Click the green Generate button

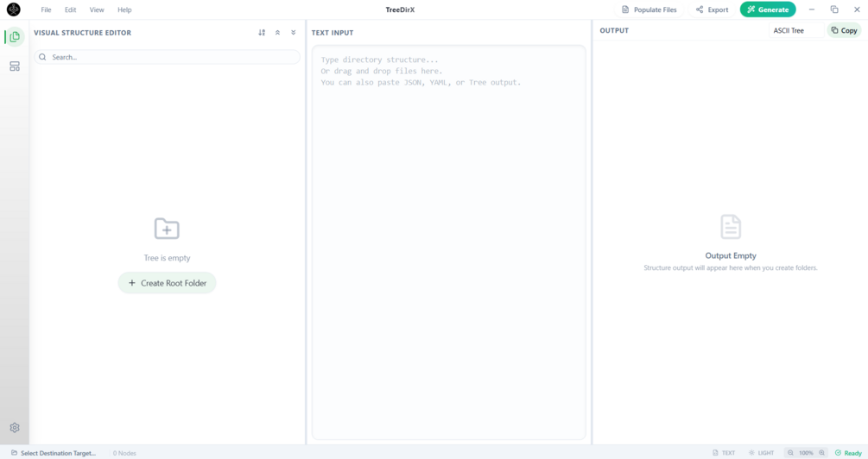click(x=768, y=9)
